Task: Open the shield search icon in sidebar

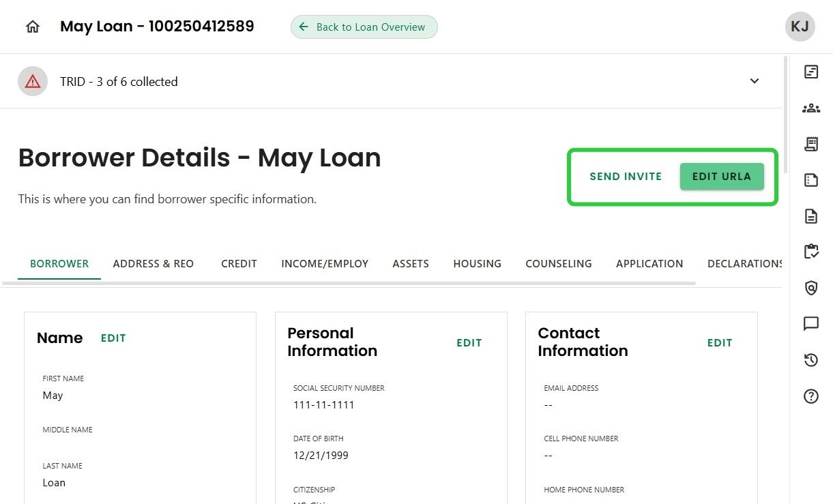Action: [810, 288]
